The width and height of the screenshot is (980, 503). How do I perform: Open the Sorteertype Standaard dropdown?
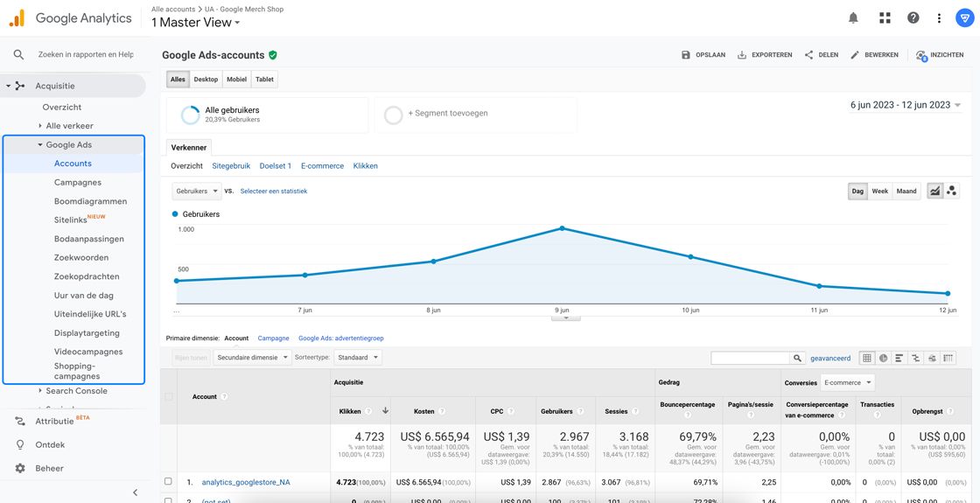click(x=358, y=358)
